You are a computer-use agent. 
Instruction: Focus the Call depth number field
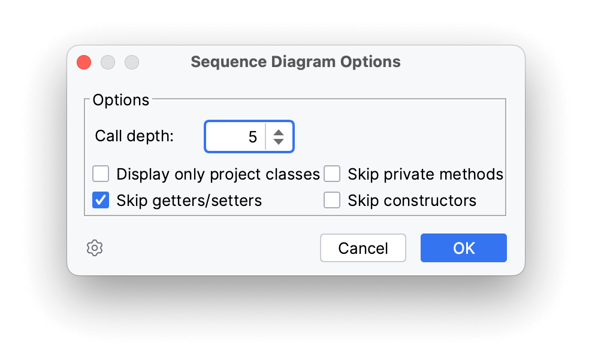tap(235, 136)
